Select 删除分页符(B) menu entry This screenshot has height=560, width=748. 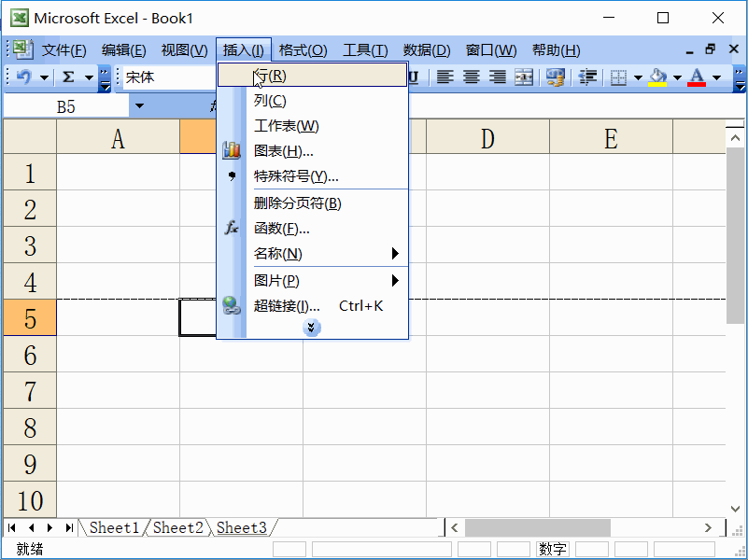(313, 203)
